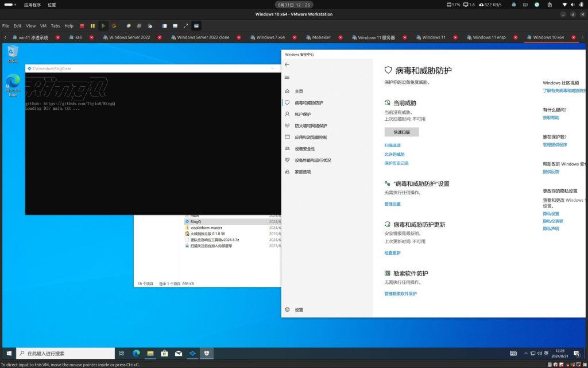Click the green play power-on icon
The image size is (588, 368).
(103, 26)
